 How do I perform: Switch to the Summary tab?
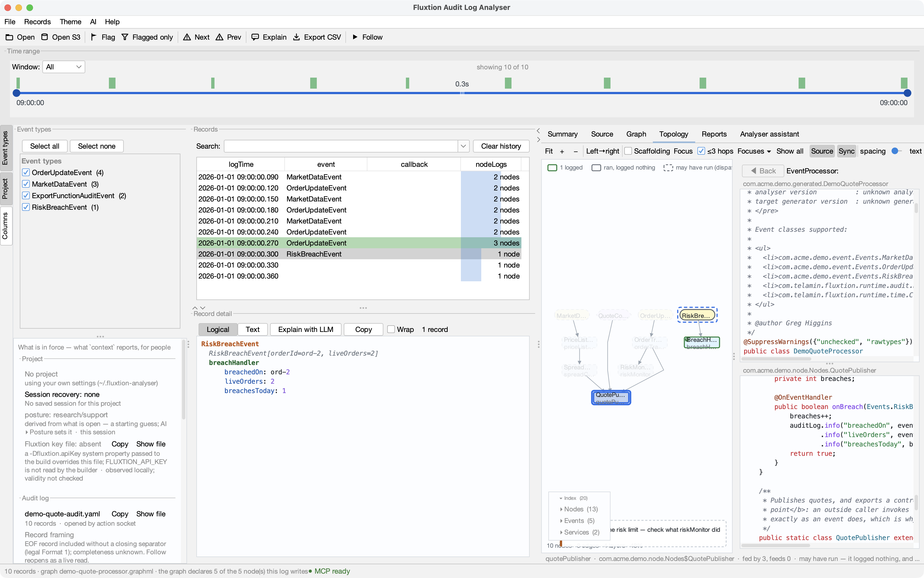[562, 134]
